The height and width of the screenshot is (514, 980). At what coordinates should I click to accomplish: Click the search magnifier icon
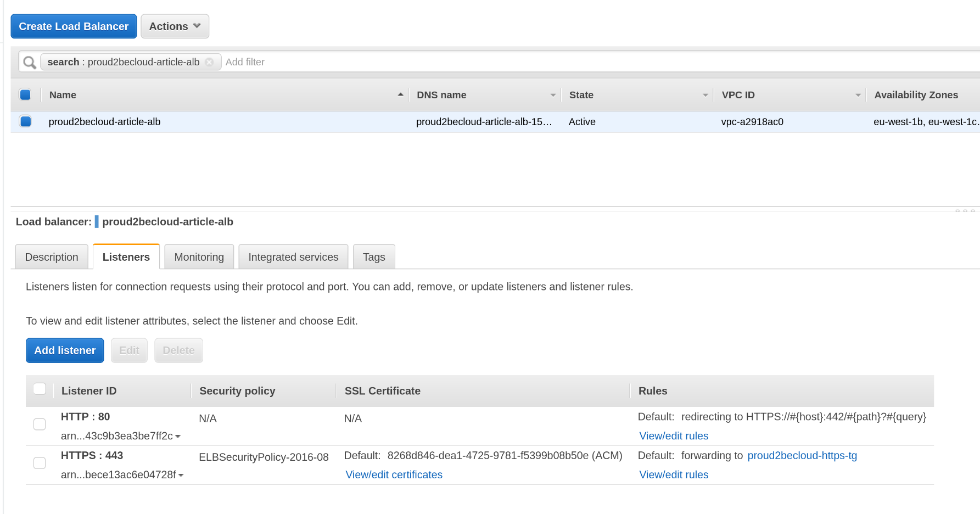30,63
